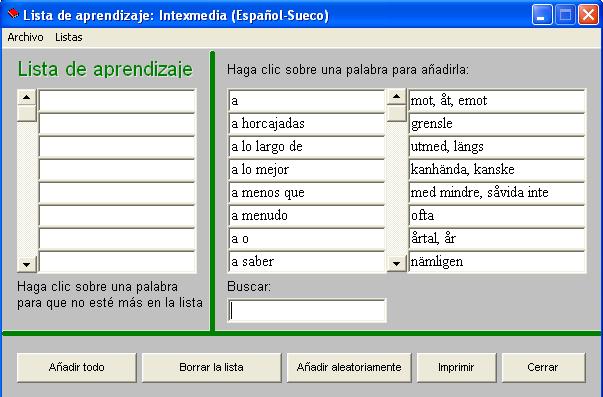Open the Archivo menu
The width and height of the screenshot is (603, 397).
tap(25, 37)
